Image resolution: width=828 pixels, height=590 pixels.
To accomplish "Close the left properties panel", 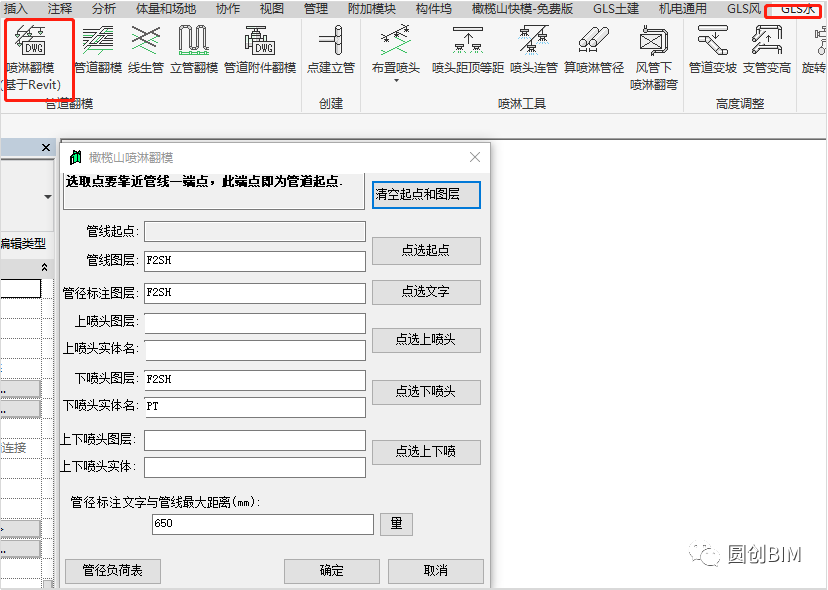I will pos(46,147).
